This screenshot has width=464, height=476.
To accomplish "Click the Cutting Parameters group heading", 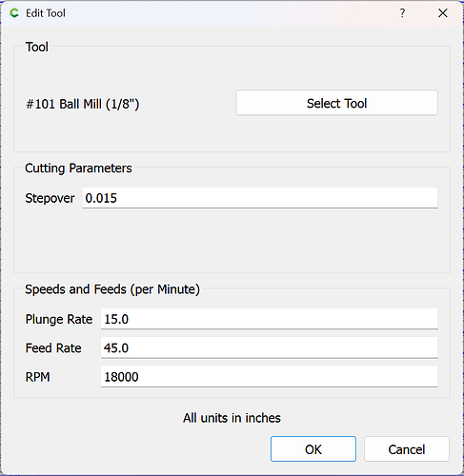I will 78,169.
